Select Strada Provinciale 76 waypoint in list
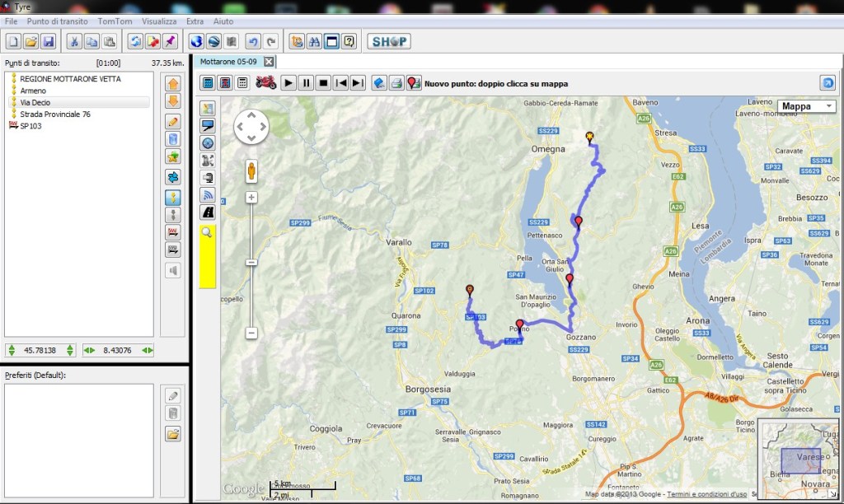Screen dimensions: 844x504 [x=56, y=114]
